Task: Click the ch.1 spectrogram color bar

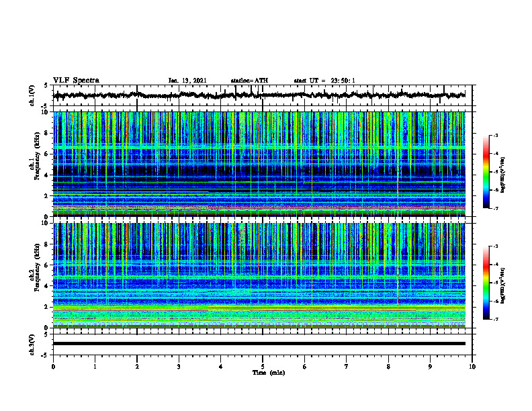Action: coord(486,172)
